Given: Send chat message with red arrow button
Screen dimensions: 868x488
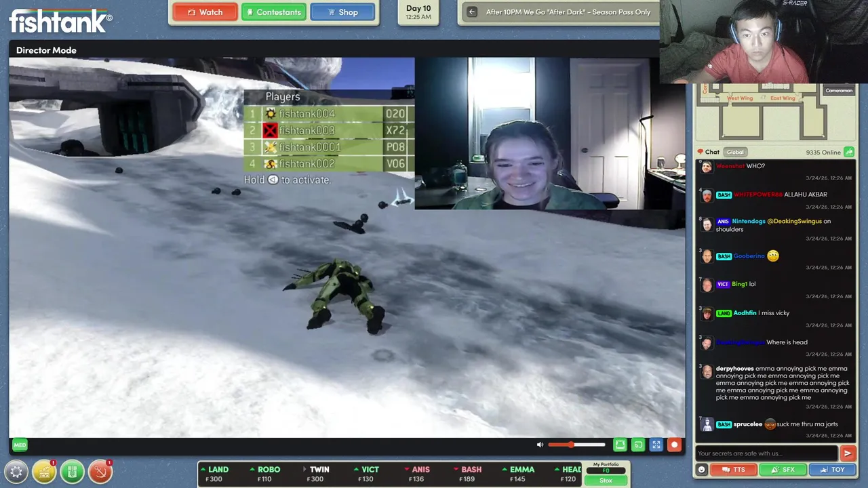Looking at the screenshot, I should click(848, 453).
